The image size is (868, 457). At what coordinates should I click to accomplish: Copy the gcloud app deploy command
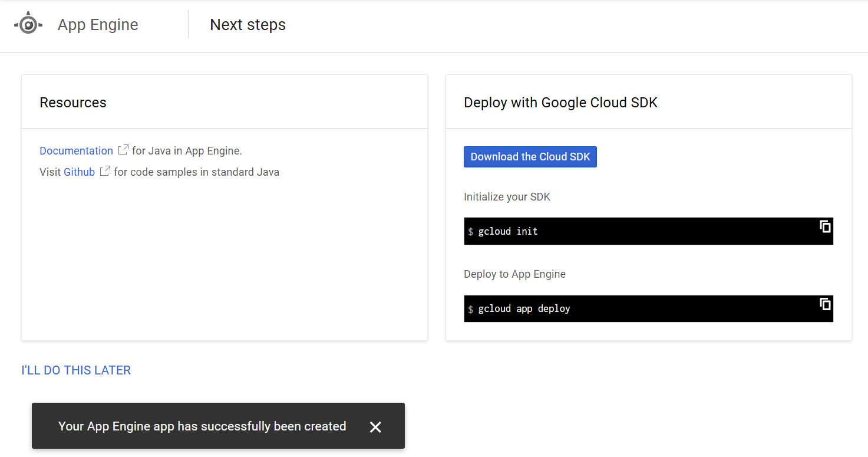click(x=825, y=304)
